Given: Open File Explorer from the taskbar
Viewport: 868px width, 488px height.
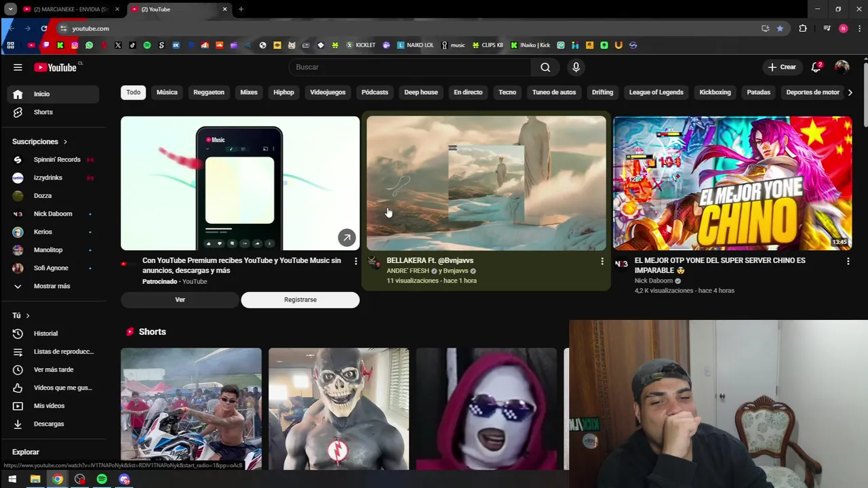Looking at the screenshot, I should tap(35, 479).
